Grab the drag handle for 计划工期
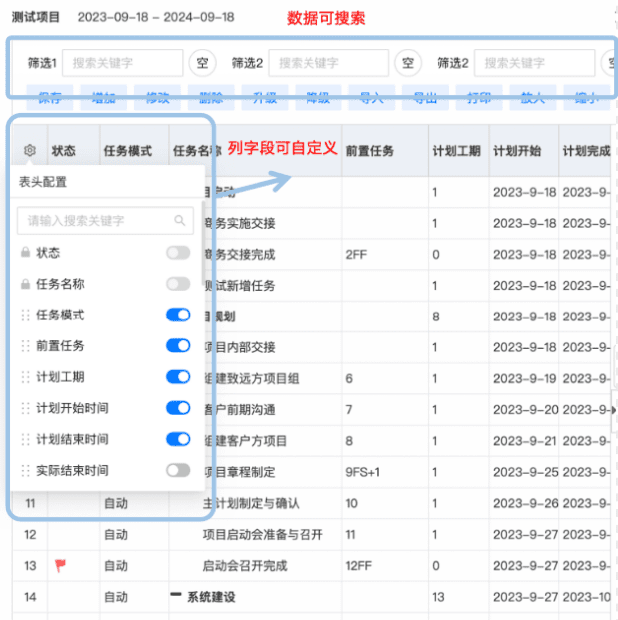This screenshot has height=620, width=618. click(25, 377)
